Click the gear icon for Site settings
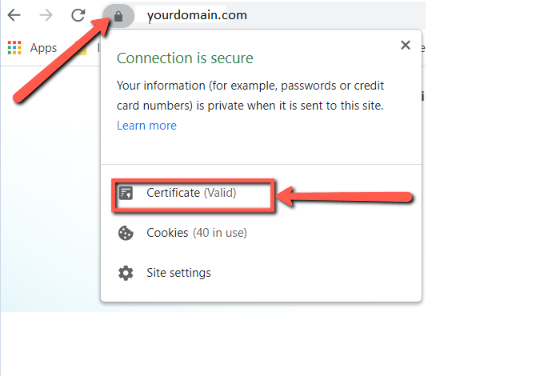Image resolution: width=534 pixels, height=376 pixels. (126, 273)
